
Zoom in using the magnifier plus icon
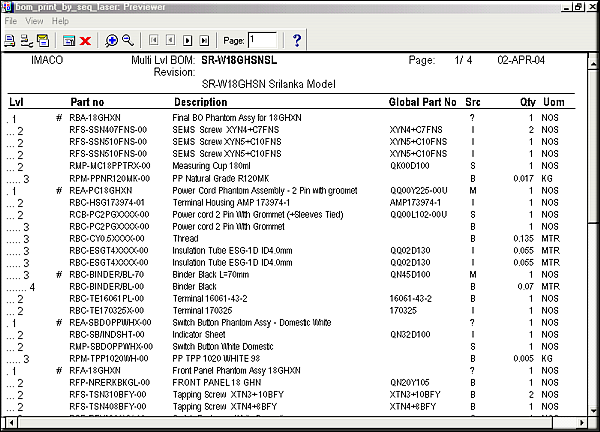pos(111,40)
